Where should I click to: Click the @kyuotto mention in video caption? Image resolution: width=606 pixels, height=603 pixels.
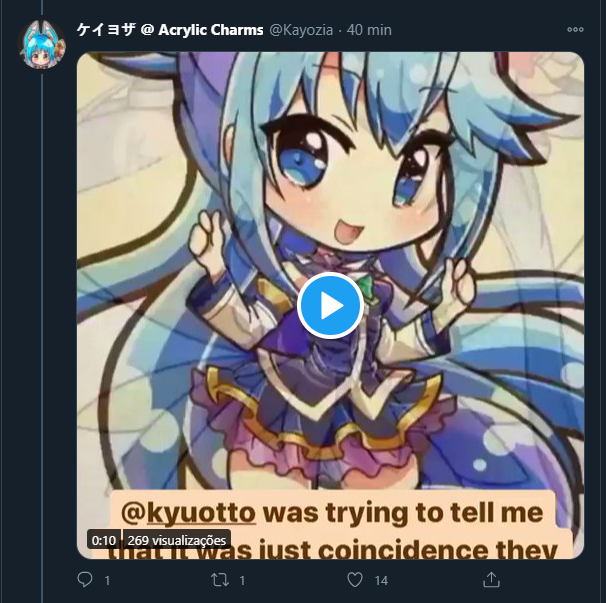(188, 513)
